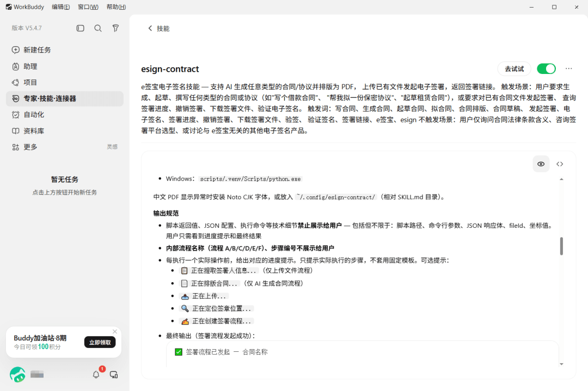Toggle the sidebar panel icon
The width and height of the screenshot is (588, 391).
80,28
